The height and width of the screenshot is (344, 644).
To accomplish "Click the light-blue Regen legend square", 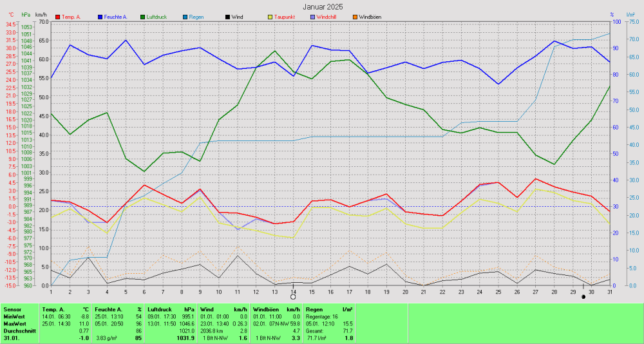I will pyautogui.click(x=185, y=16).
